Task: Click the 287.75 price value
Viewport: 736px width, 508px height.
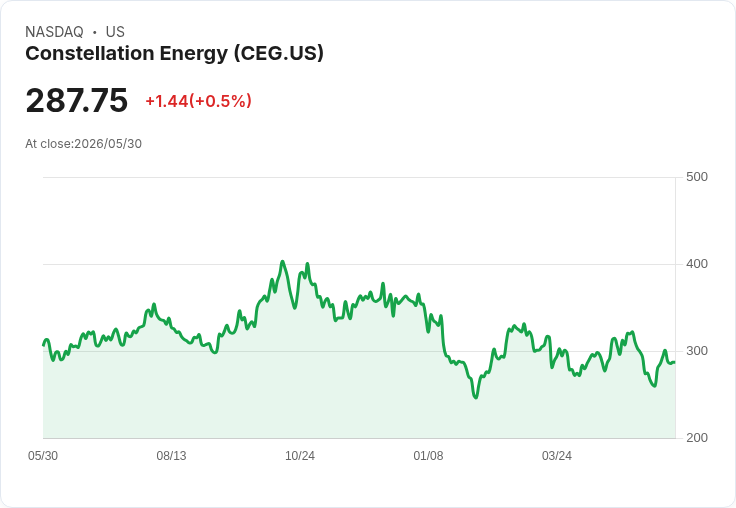Action: (x=77, y=100)
